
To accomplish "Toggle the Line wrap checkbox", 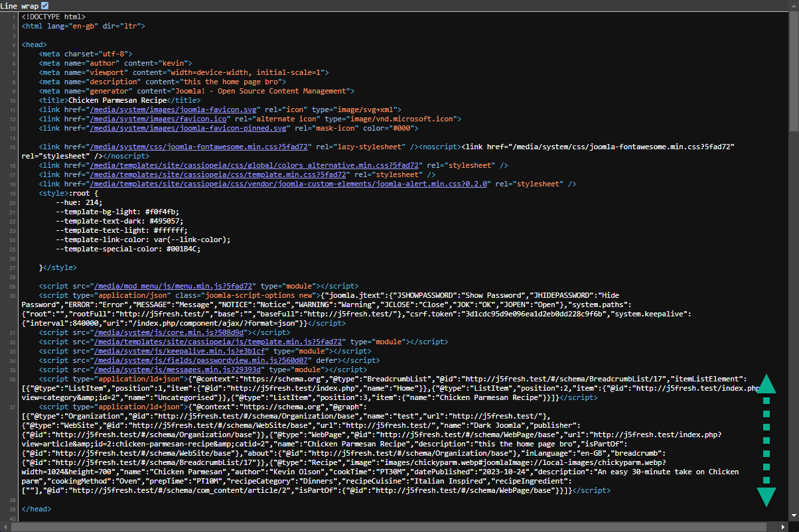I will [x=45, y=5].
